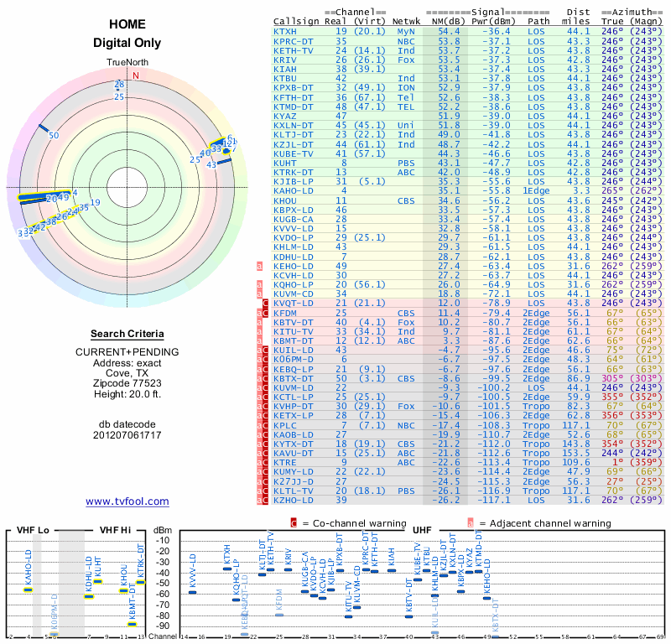The image size is (671, 644).
Task: Select KUHT callsign in the station table
Action: pyautogui.click(x=285, y=163)
